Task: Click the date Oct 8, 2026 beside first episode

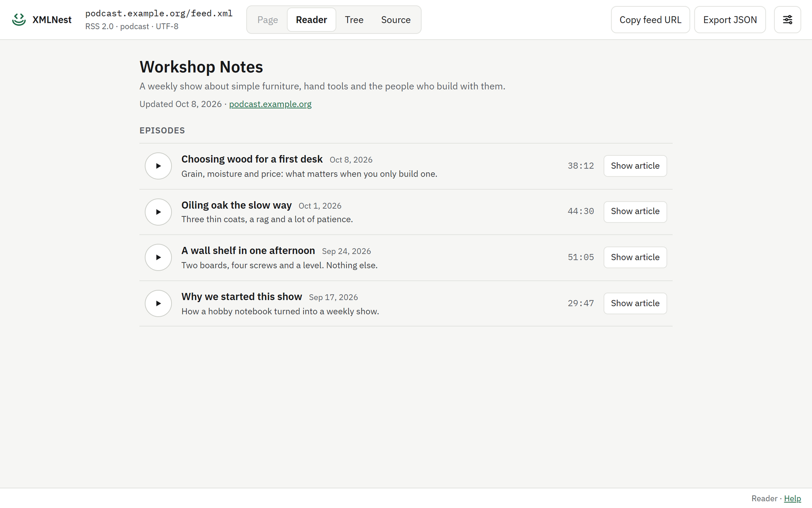Action: [x=351, y=160]
